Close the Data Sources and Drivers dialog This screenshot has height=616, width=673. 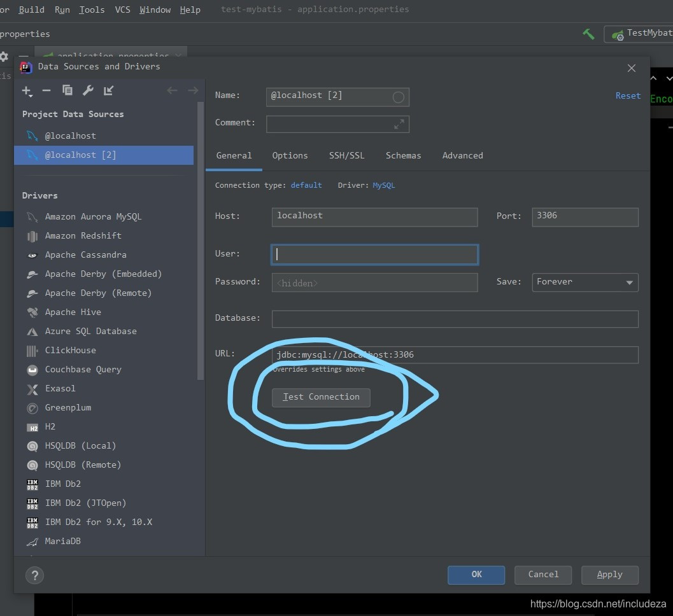[x=632, y=68]
